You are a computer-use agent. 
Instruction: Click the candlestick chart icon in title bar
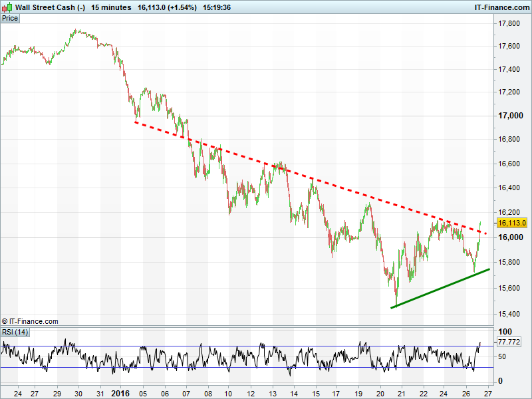tap(7, 7)
